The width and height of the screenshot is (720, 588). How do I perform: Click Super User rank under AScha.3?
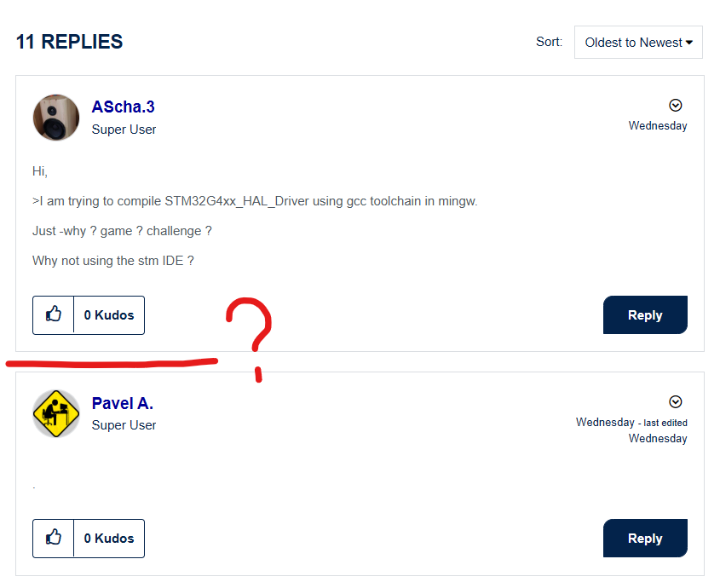coord(124,130)
